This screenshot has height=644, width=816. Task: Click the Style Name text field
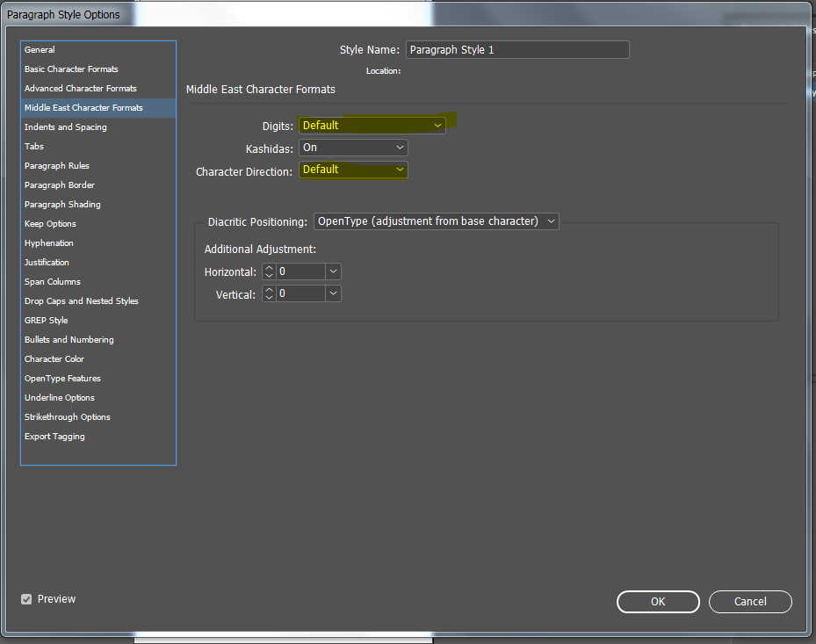(517, 50)
